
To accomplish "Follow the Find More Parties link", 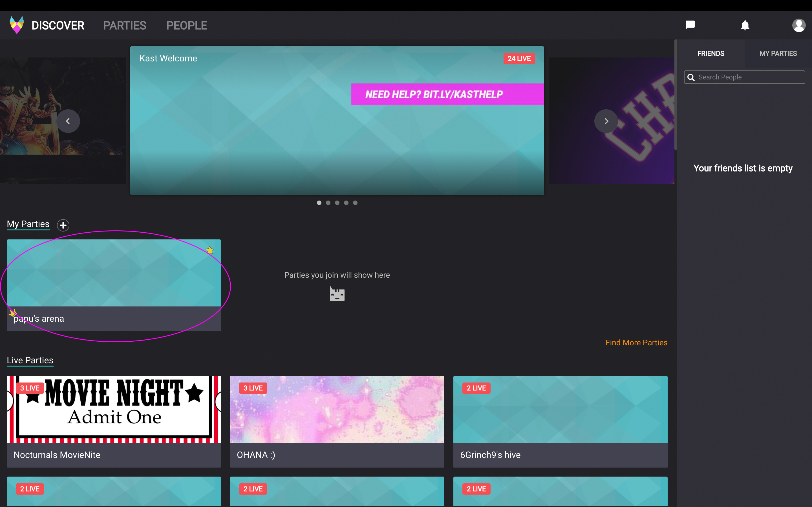I will (636, 342).
